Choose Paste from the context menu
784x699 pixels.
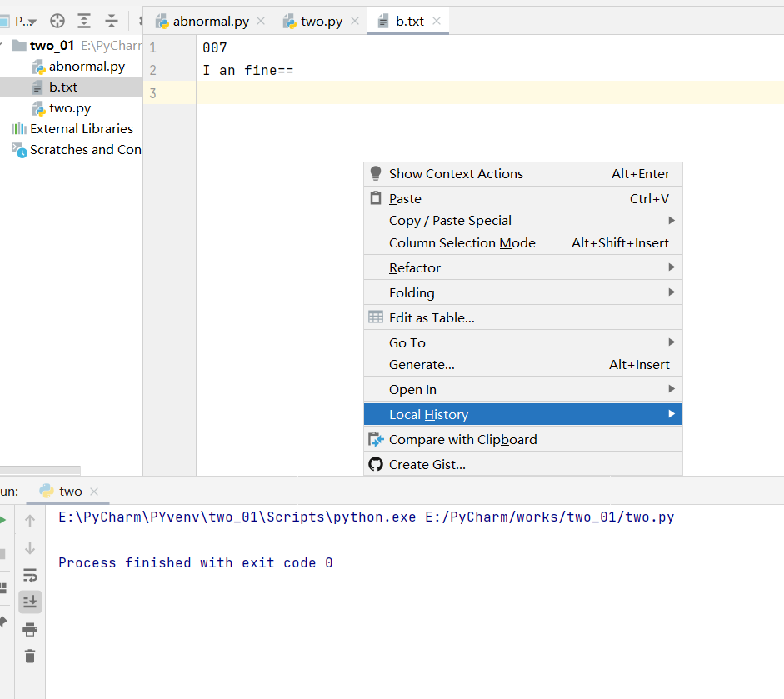pos(522,199)
